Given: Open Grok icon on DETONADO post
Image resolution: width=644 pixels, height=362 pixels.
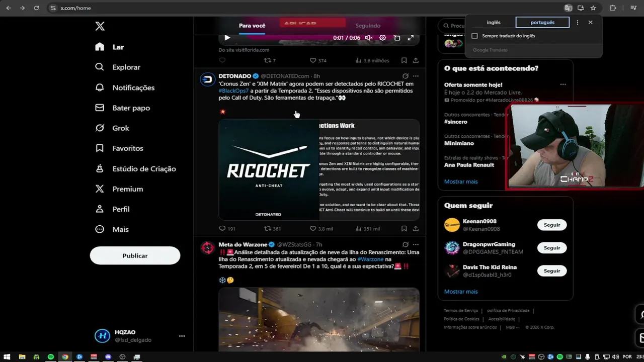Looking at the screenshot, I should [x=405, y=76].
